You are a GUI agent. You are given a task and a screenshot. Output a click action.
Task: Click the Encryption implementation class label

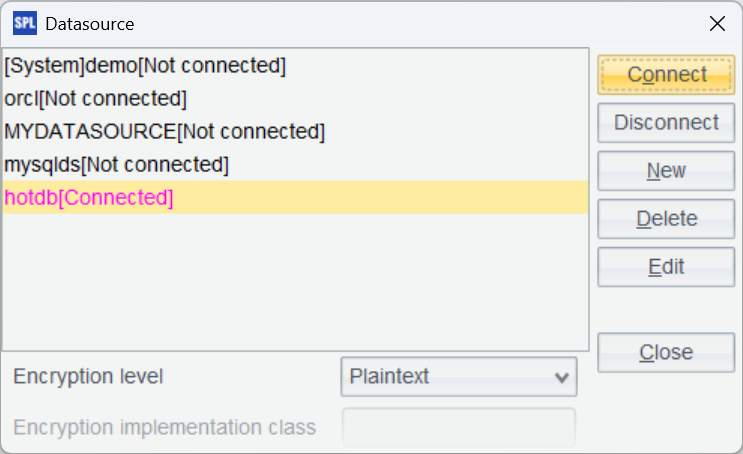[x=165, y=428]
